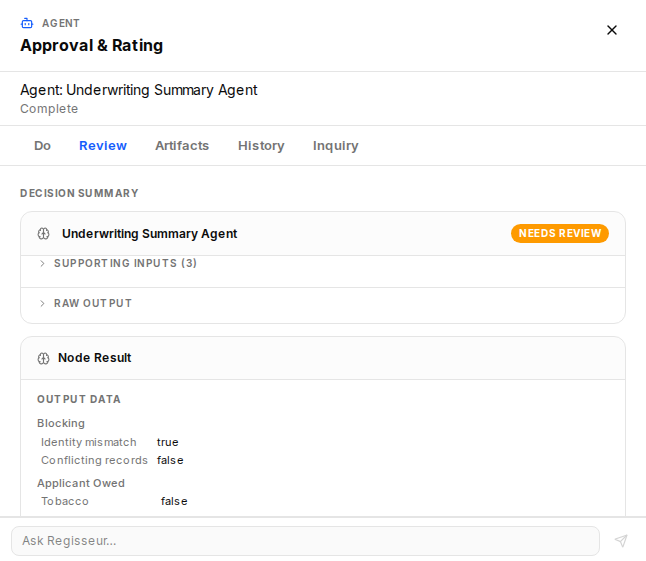This screenshot has width=646, height=561.
Task: Click the Decision Summary section label
Action: pos(79,193)
